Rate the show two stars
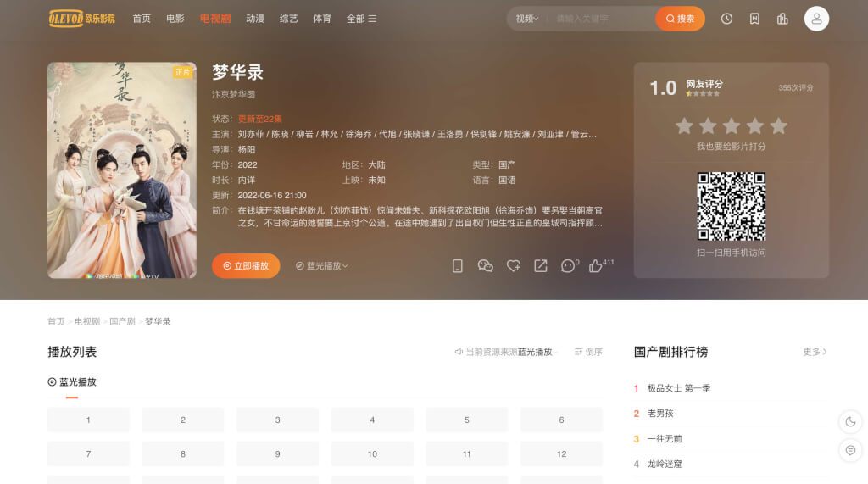868x484 pixels. (x=708, y=126)
